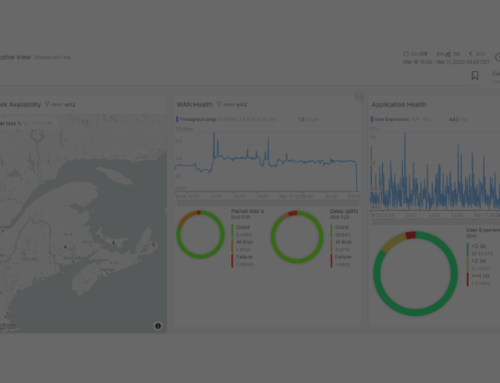
Task: Click the Packet loss % label
Action: 248,211
